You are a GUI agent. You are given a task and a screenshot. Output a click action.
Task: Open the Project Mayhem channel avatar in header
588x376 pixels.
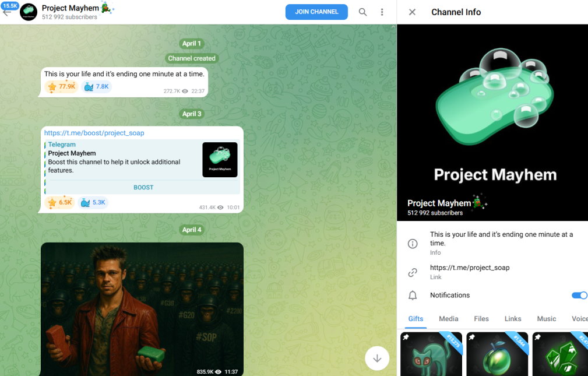coord(29,12)
